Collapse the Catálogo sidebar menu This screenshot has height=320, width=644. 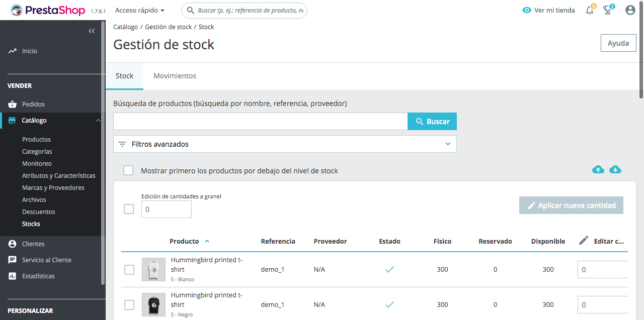tap(98, 121)
